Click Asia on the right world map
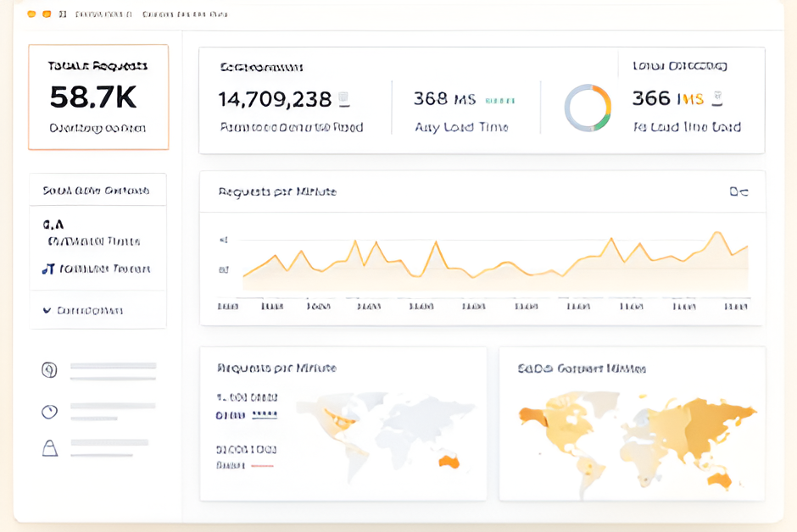The image size is (797, 532). [x=699, y=424]
